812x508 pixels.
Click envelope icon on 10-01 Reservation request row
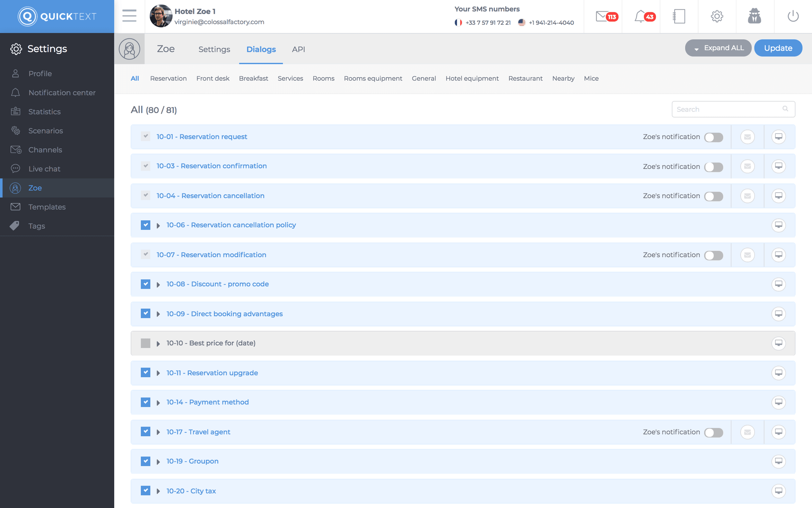coord(747,137)
